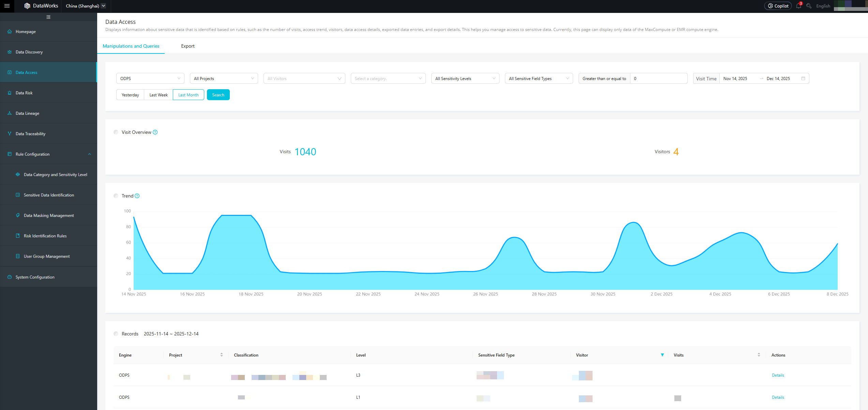The height and width of the screenshot is (410, 868).
Task: Click the Trend help question icon
Action: click(x=137, y=196)
